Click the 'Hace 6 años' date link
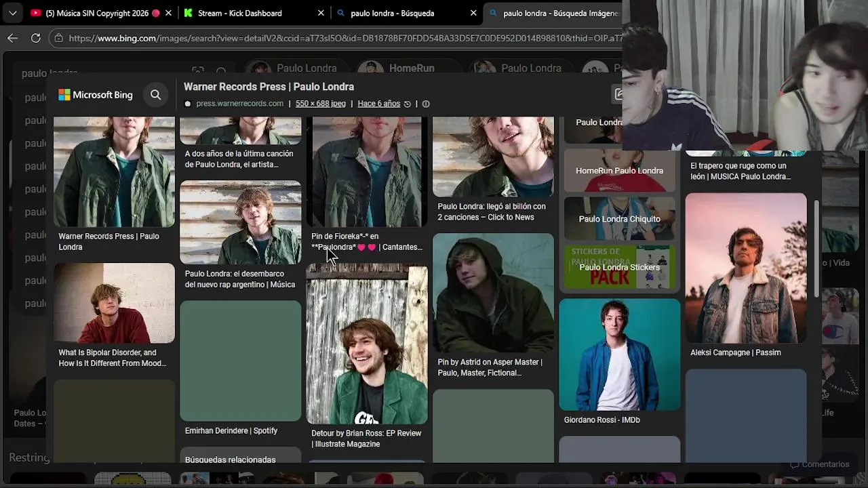Screen dimensions: 868x488 pyautogui.click(x=378, y=104)
